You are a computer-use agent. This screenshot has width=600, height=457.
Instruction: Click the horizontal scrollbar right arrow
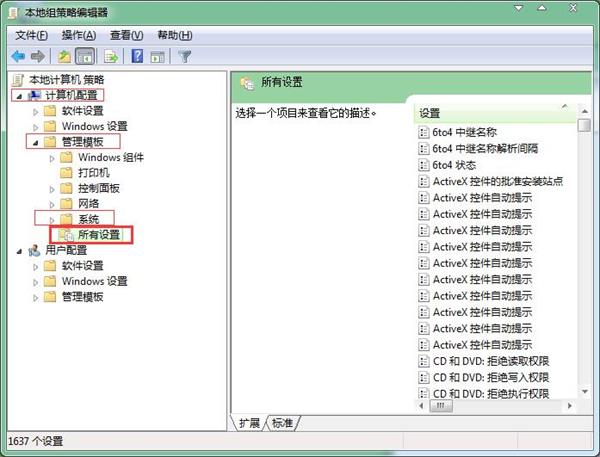click(x=570, y=405)
